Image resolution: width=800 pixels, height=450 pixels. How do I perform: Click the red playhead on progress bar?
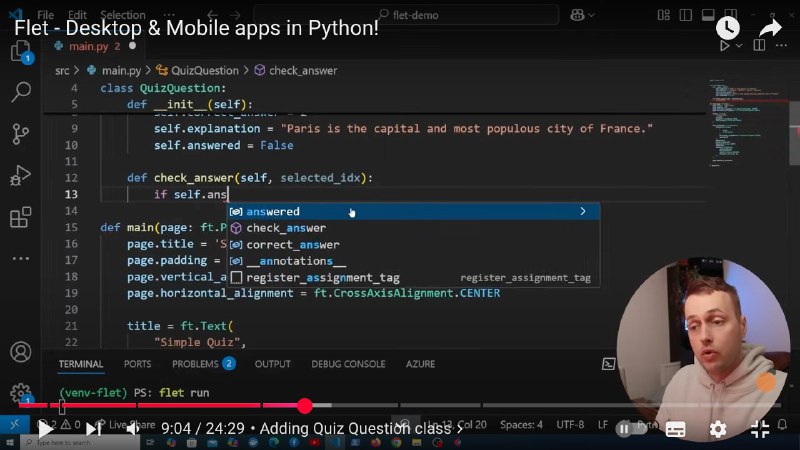point(305,406)
